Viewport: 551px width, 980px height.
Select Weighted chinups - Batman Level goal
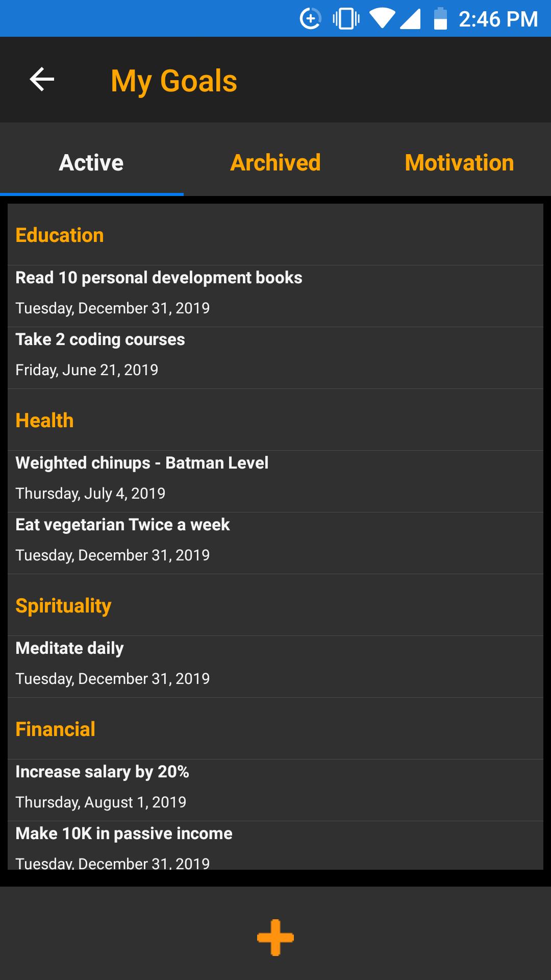pos(275,478)
